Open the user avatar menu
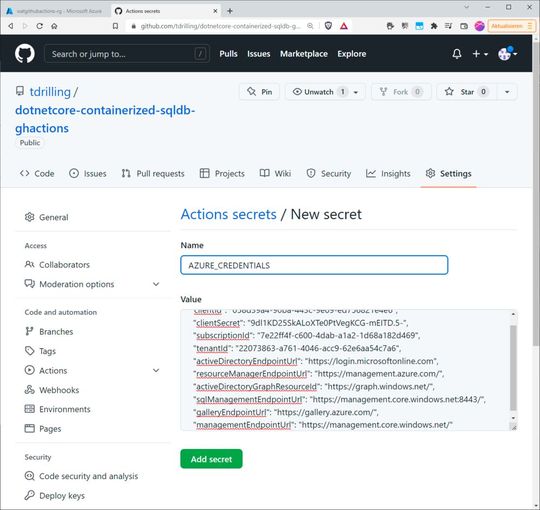540x510 pixels. click(x=508, y=54)
